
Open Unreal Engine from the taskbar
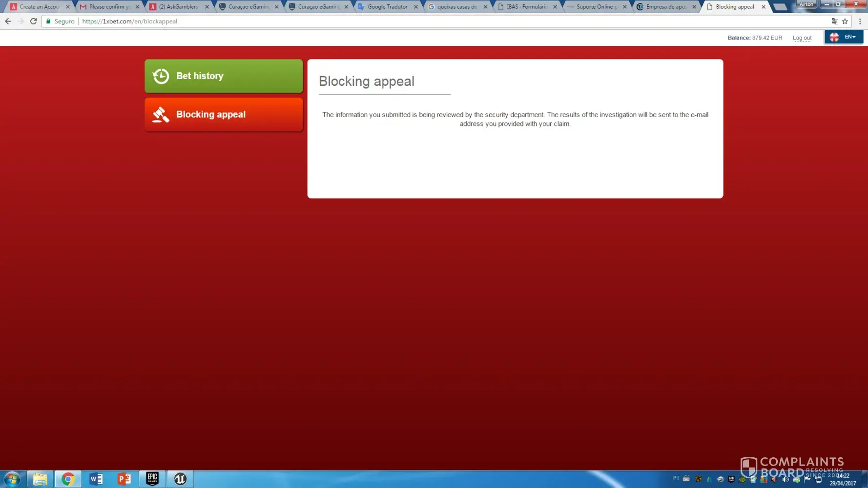coord(180,479)
